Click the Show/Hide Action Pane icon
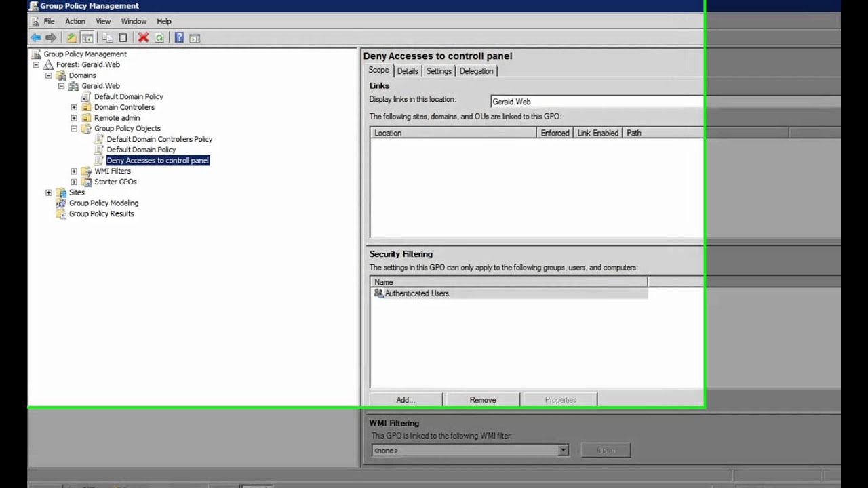This screenshot has height=488, width=868. pos(195,38)
